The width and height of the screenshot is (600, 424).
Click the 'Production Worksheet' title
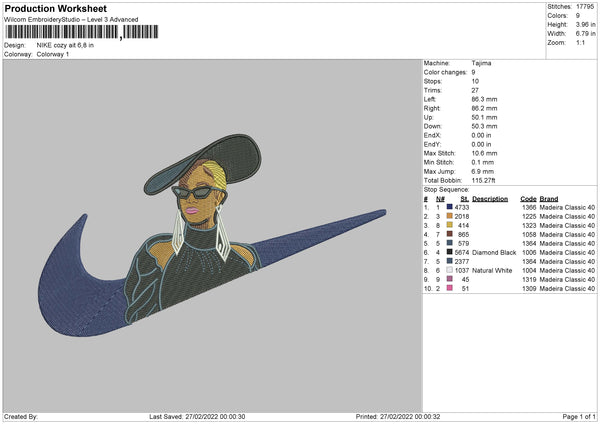tap(56, 8)
